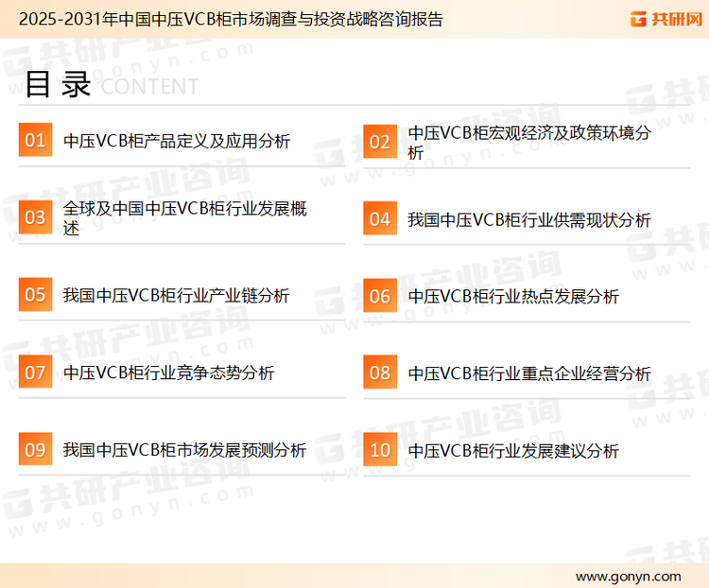
Task: Open chapter 我国中压VCB柜行业供需现状分析
Action: 529,220
